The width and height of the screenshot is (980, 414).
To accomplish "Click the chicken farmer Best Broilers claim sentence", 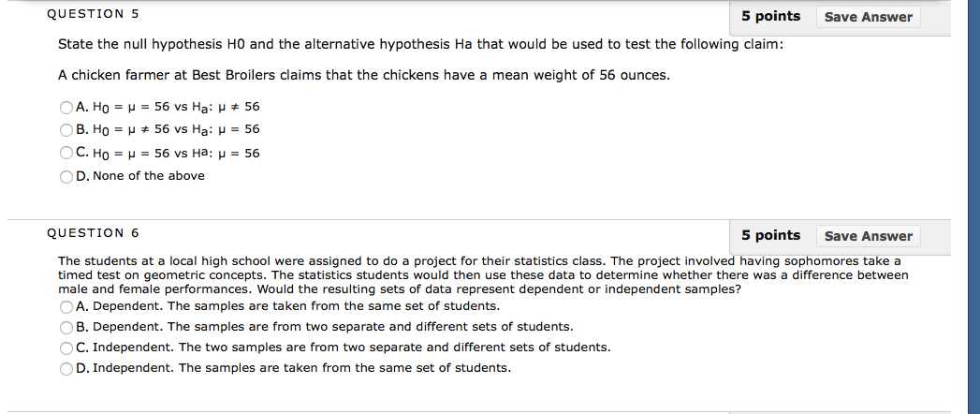I will click(x=364, y=76).
